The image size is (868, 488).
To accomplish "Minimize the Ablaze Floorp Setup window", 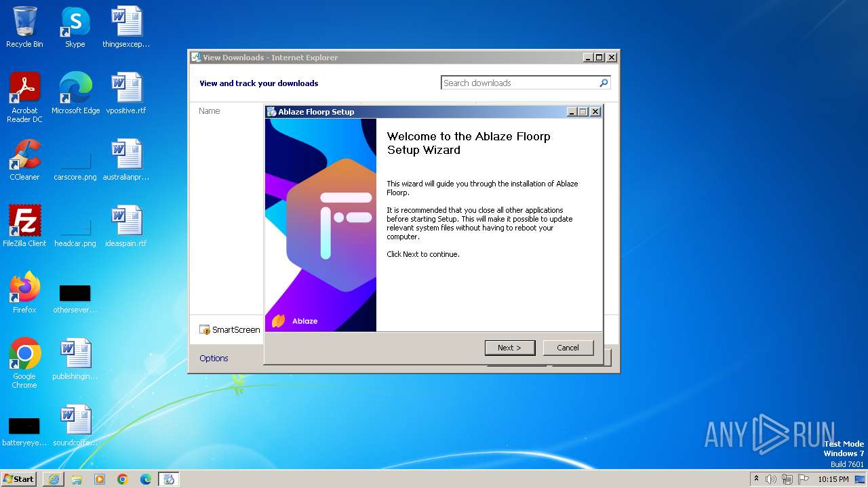I will click(x=572, y=112).
